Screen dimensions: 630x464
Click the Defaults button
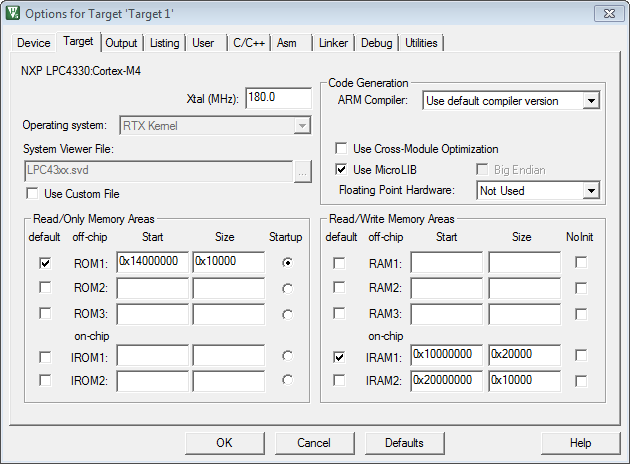pos(404,443)
